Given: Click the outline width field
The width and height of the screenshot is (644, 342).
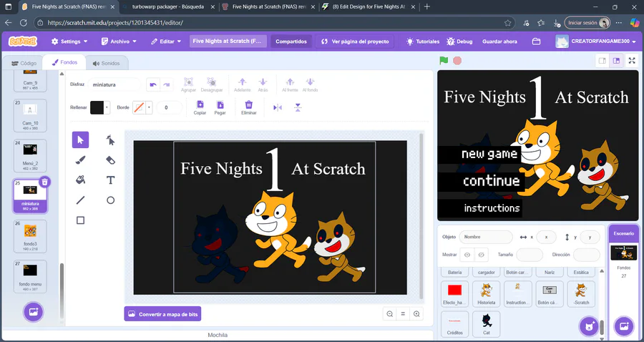Looking at the screenshot, I should 169,107.
